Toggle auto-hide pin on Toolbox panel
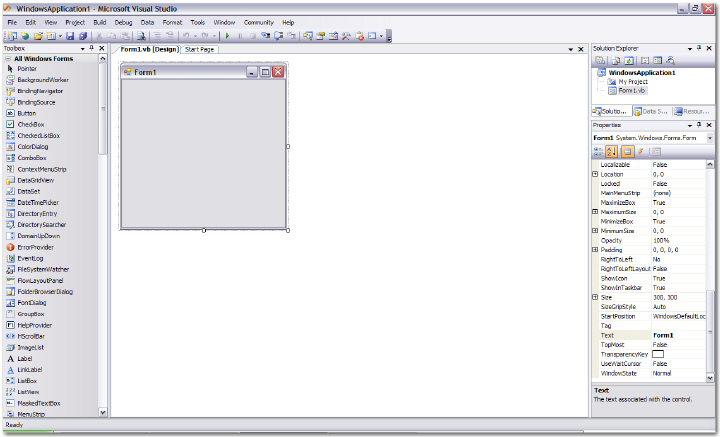The image size is (720, 437). 91,48
